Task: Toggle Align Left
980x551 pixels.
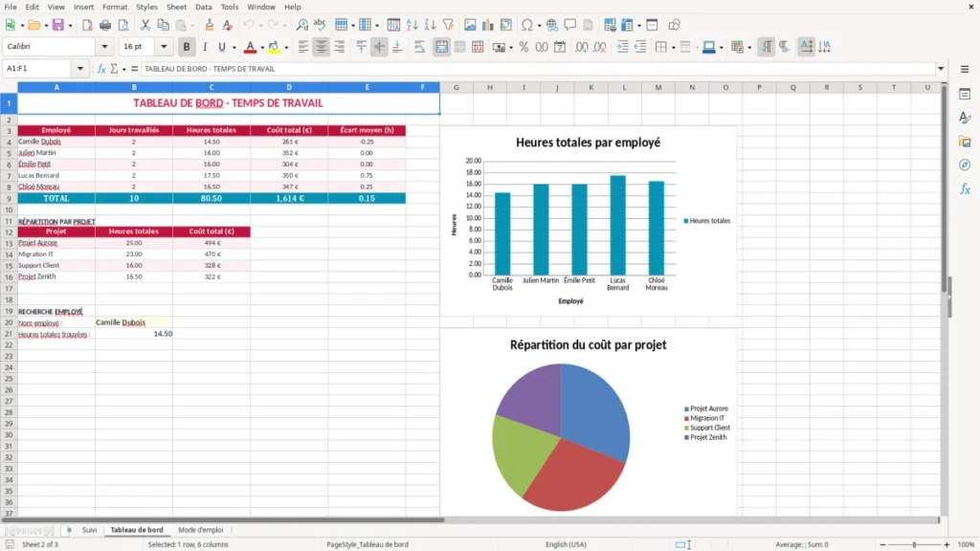Action: (x=303, y=47)
